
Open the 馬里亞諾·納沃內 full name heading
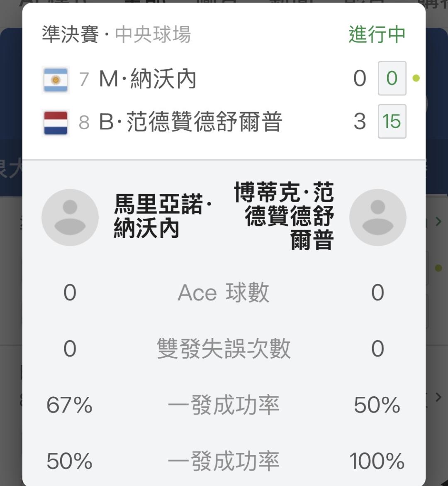click(162, 216)
